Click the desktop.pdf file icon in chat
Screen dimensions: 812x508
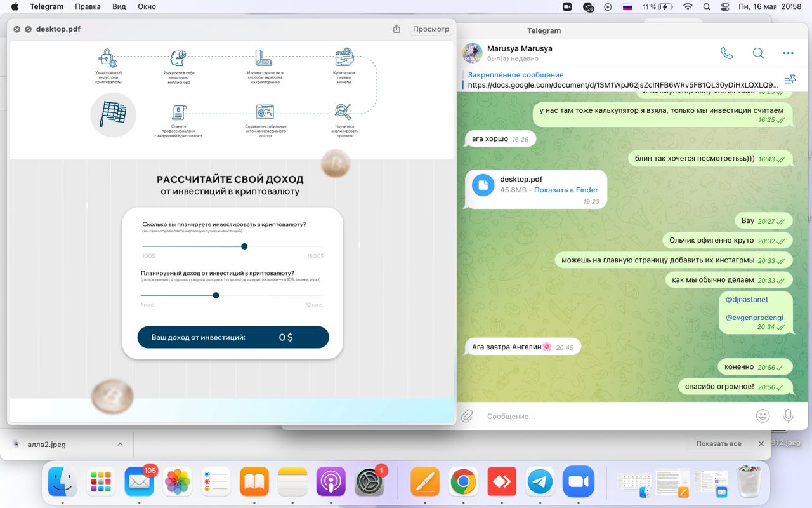pyautogui.click(x=483, y=185)
